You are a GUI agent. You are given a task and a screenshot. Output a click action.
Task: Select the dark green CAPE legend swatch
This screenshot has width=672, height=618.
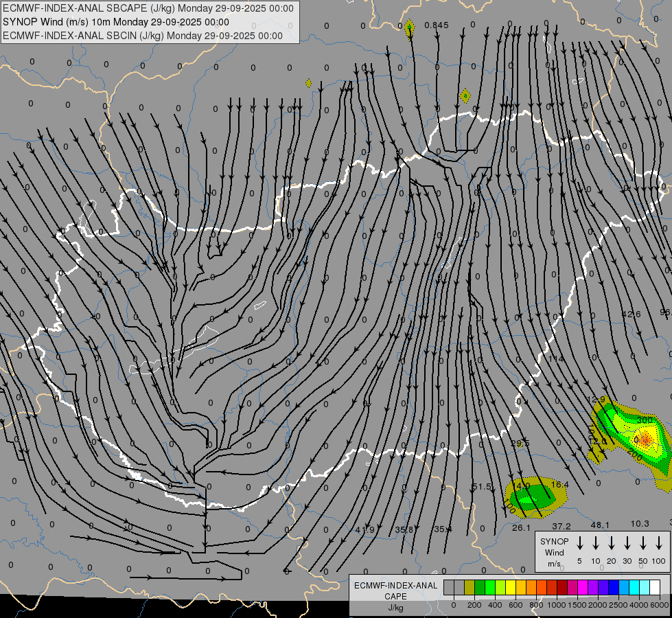[480, 587]
